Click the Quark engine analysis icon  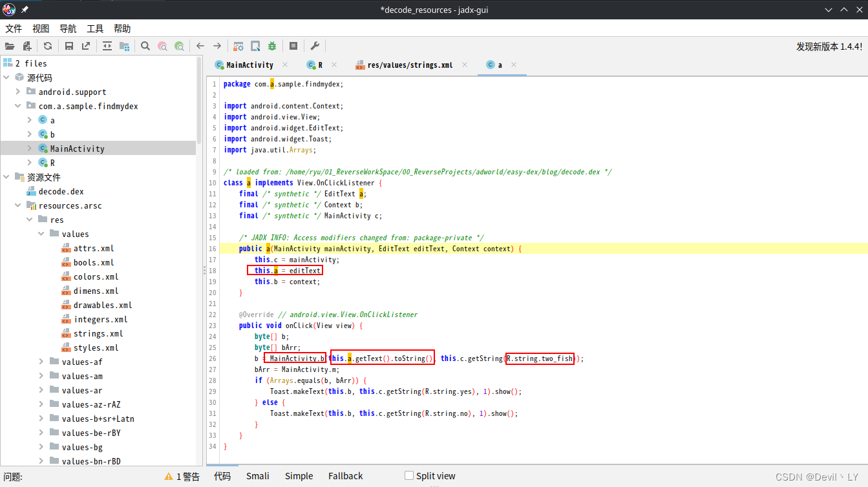pos(255,46)
